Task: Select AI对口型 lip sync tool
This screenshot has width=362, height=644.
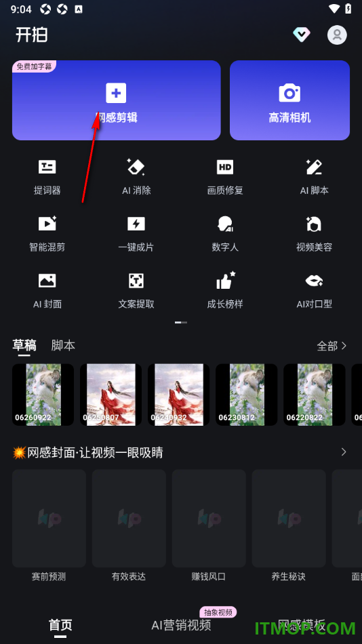Action: [x=315, y=291]
